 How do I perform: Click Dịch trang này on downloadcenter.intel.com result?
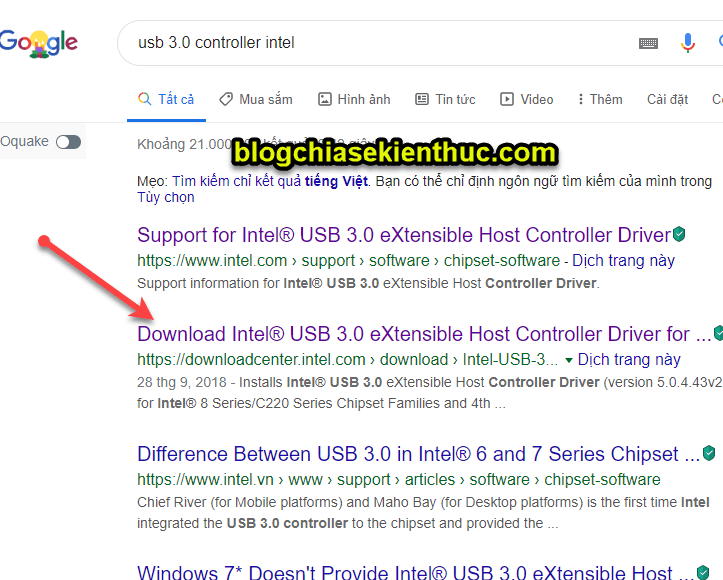(x=629, y=360)
